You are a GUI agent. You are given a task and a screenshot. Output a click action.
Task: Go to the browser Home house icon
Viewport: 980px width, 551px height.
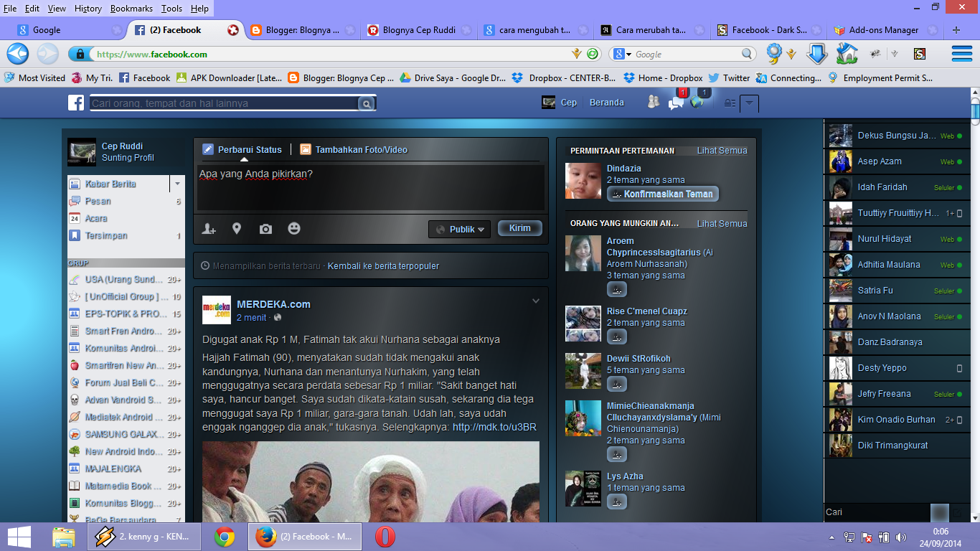point(847,54)
